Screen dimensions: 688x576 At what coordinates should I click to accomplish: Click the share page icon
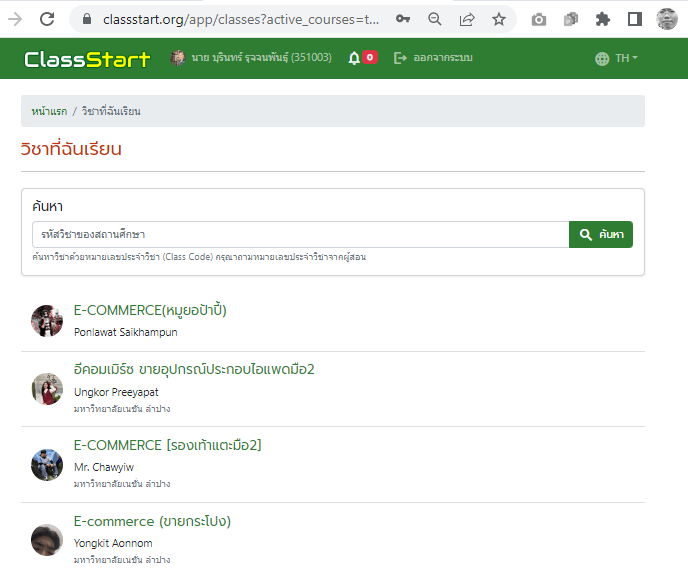coord(467,19)
